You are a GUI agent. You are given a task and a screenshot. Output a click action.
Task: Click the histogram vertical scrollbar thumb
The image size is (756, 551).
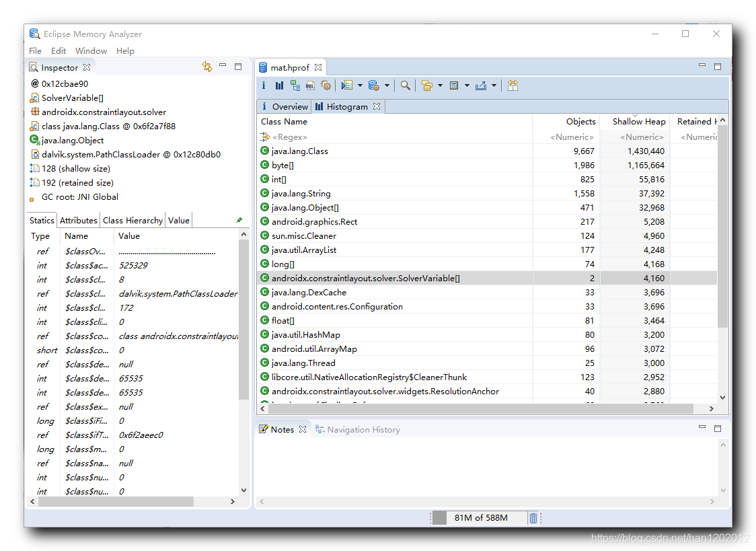(x=722, y=227)
